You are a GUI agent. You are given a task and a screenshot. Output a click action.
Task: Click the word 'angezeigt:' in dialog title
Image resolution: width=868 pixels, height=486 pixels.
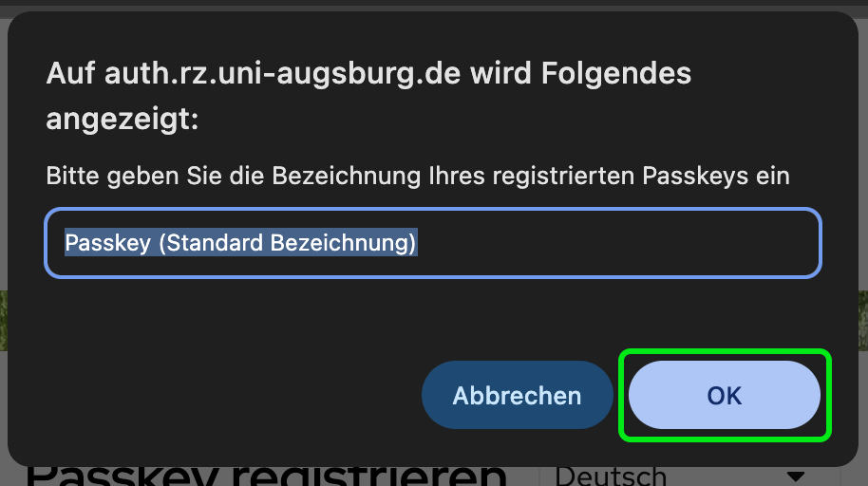(x=123, y=120)
